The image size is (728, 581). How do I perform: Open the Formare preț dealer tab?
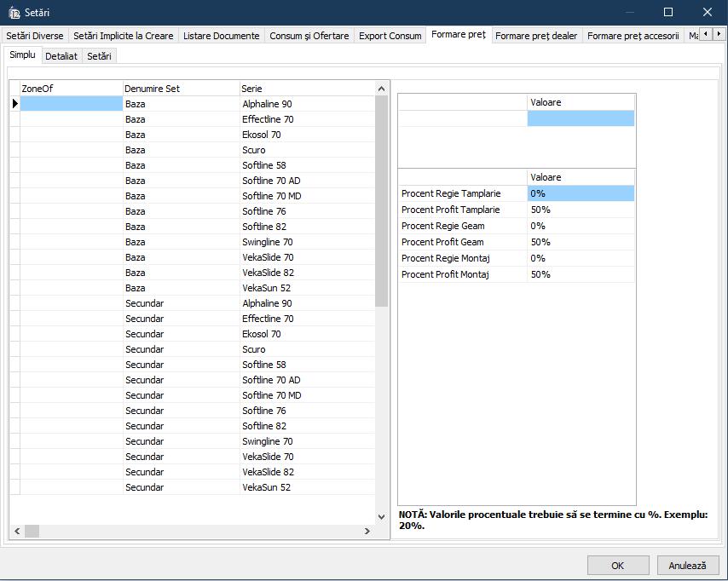point(536,36)
